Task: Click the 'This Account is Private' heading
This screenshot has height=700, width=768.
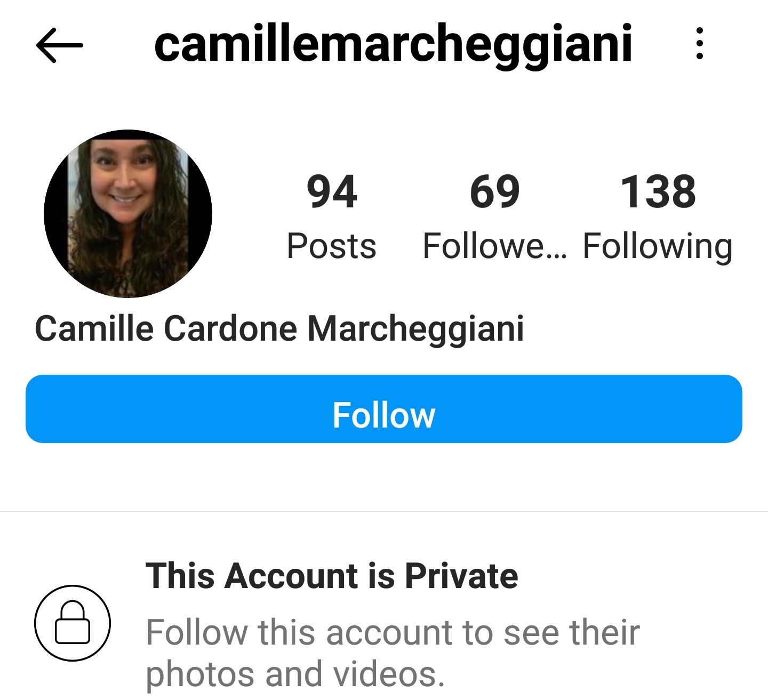Action: click(332, 576)
